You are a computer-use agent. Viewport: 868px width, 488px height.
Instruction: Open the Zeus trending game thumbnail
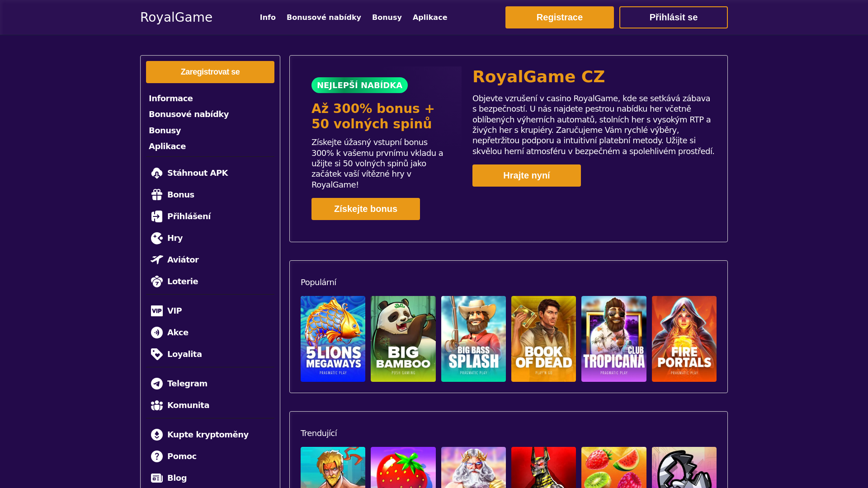pos(473,467)
